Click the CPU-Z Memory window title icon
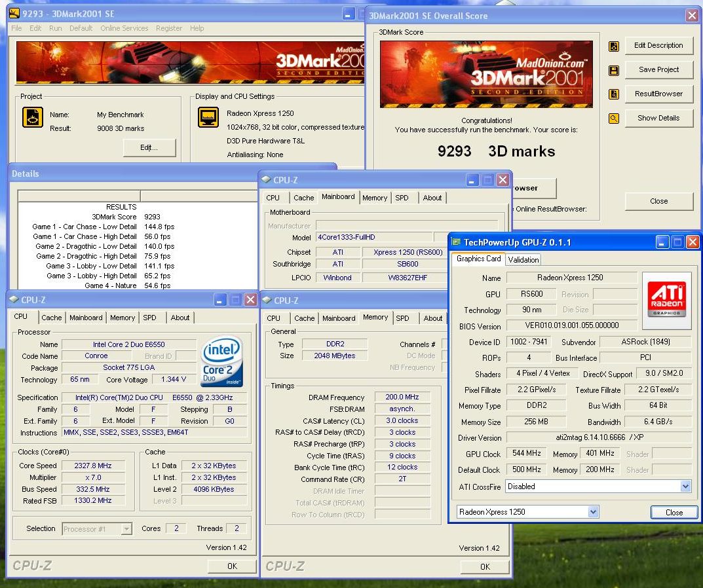The width and height of the screenshot is (703, 588). (267, 299)
